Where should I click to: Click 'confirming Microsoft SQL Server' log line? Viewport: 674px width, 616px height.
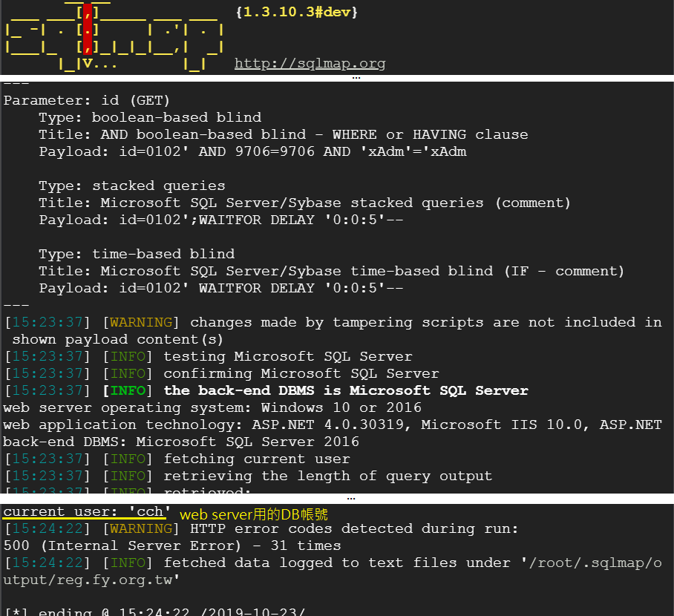pyautogui.click(x=222, y=373)
